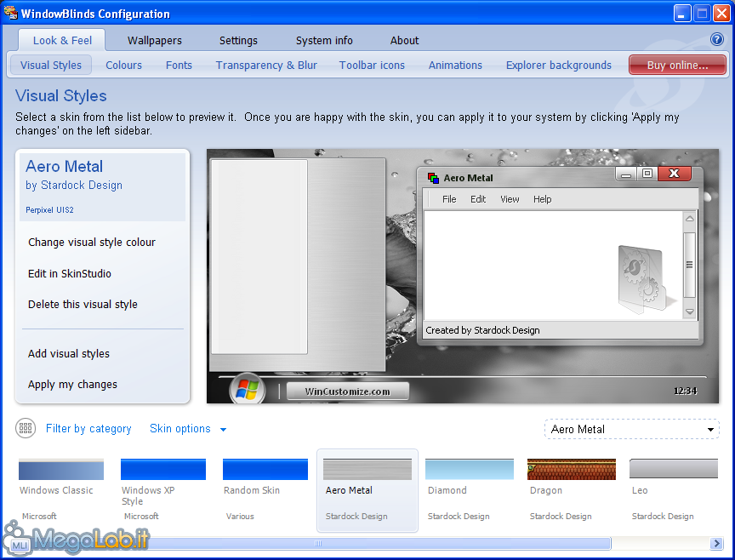Image resolution: width=735 pixels, height=560 pixels.
Task: Click the WinCustomize.com taskbar button in preview
Action: [x=347, y=391]
